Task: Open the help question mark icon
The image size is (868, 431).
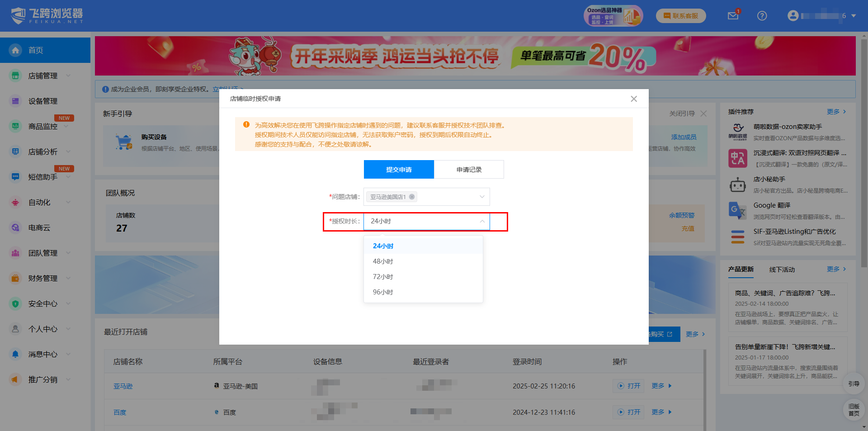Action: 762,16
